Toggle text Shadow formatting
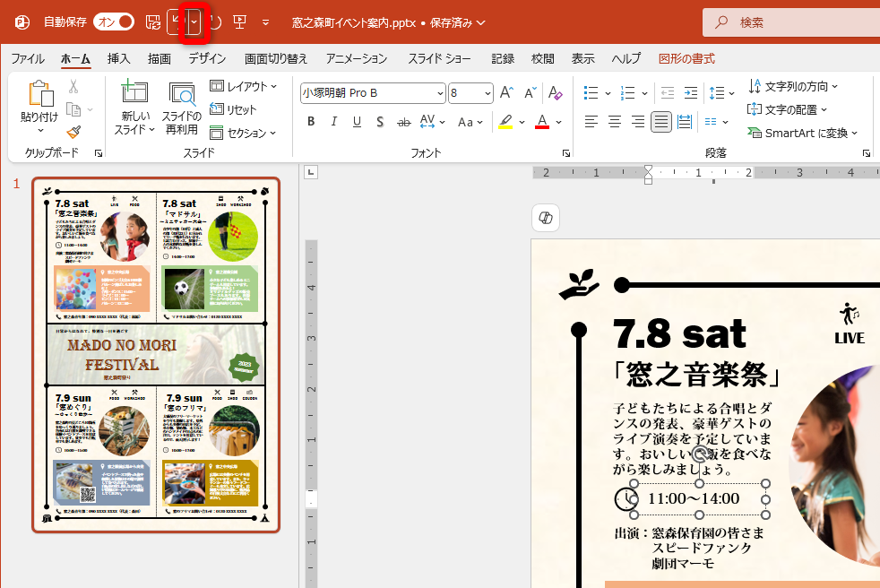This screenshot has width=880, height=588. pos(380,121)
